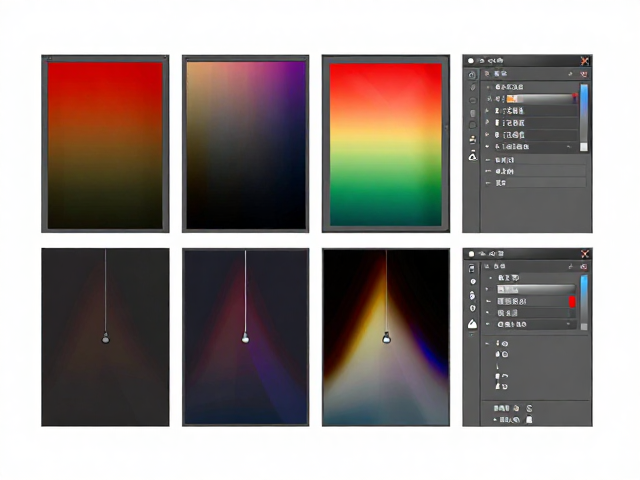This screenshot has height=480, width=640.
Task: Select the dim dark-gray hanging bulb thumbnail
Action: pos(105,337)
